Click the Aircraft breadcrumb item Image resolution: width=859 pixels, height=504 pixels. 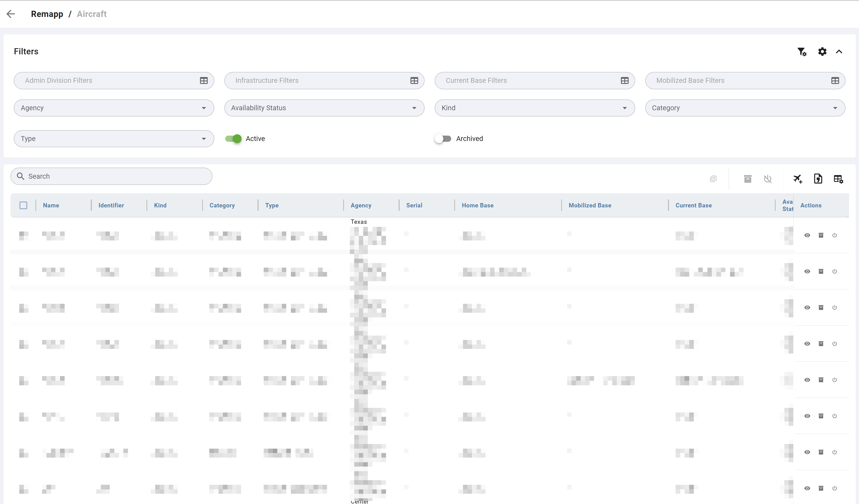(x=92, y=14)
